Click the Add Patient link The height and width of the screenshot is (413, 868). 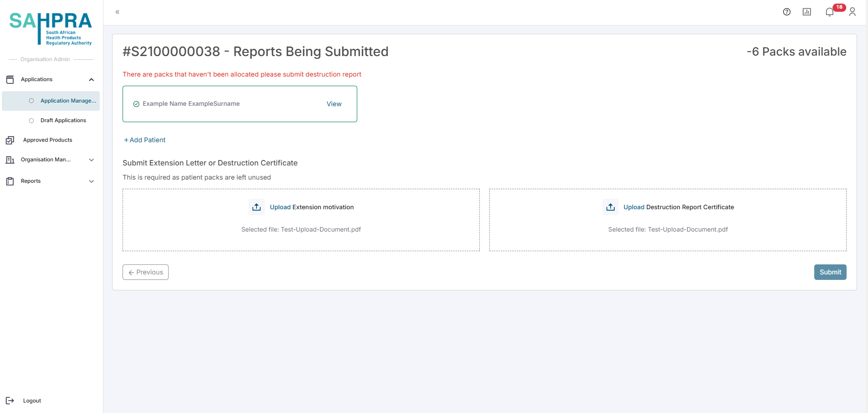pos(145,140)
